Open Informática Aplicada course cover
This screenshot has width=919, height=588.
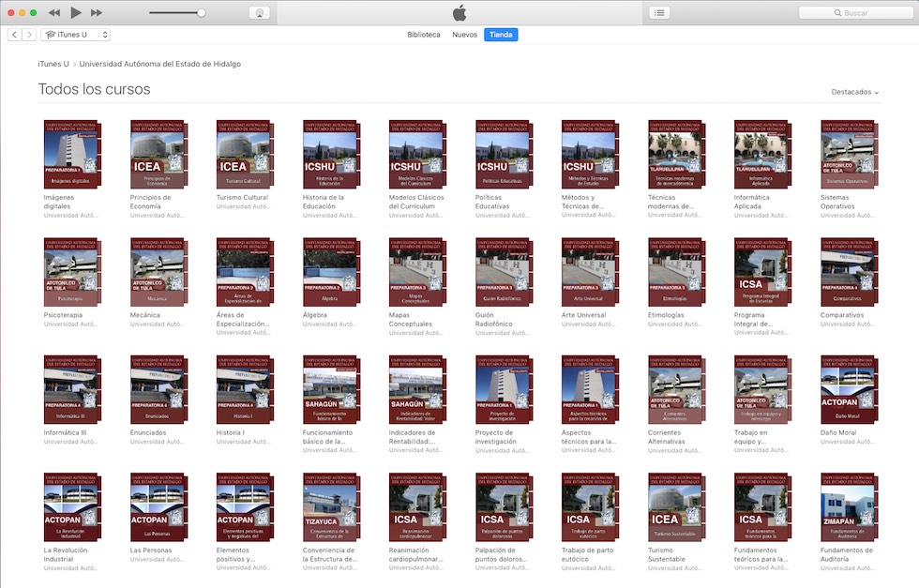762,154
